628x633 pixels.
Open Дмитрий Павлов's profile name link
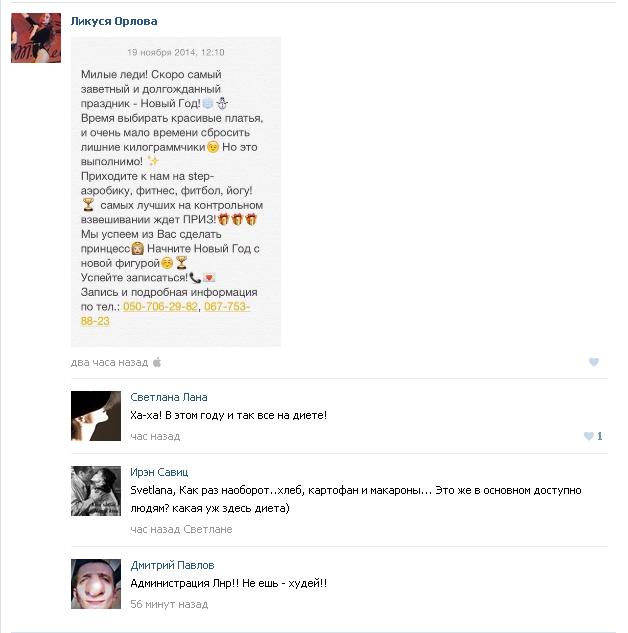click(x=172, y=565)
